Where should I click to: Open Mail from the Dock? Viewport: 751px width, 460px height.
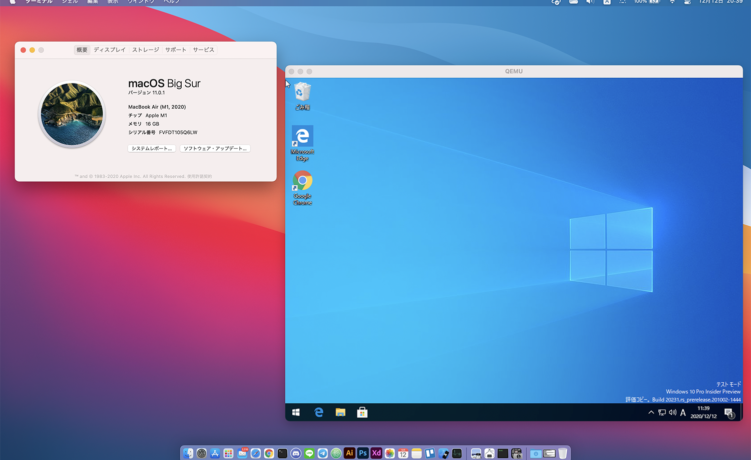[x=242, y=453]
